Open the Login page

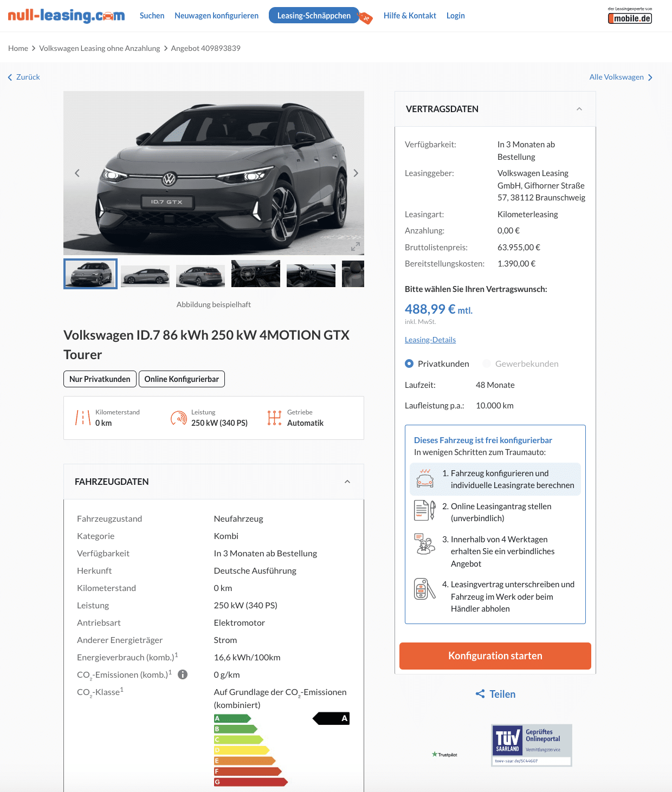coord(456,16)
